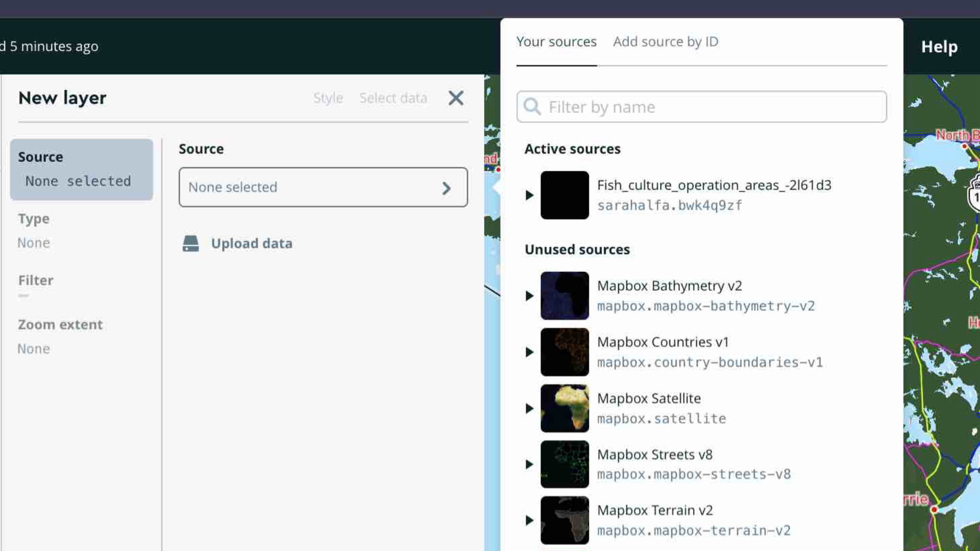Click the search icon in the filter field
Screen dimensions: 980x551
point(532,107)
